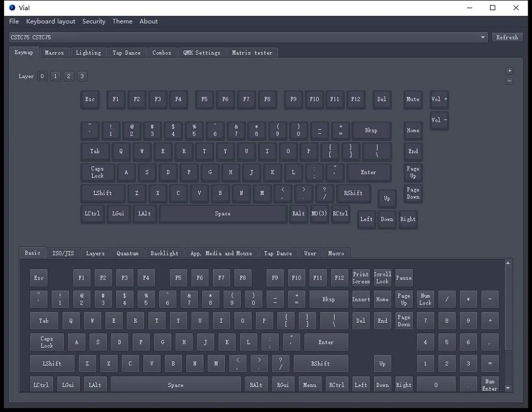Select the Vol + key on keymap
Image resolution: width=532 pixels, height=412 pixels.
click(439, 99)
